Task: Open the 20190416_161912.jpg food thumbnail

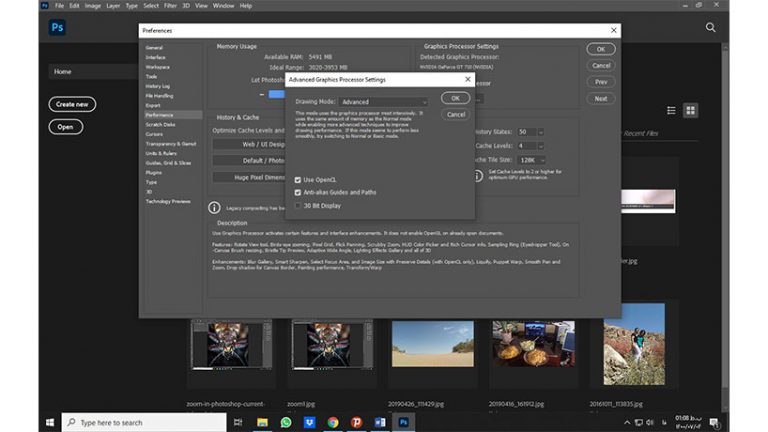Action: pyautogui.click(x=533, y=344)
